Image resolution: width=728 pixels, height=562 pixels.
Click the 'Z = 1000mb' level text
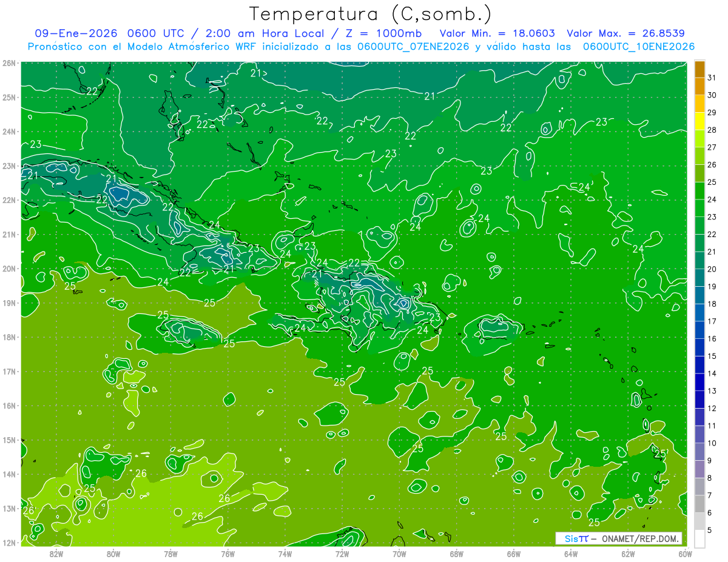tap(383, 33)
